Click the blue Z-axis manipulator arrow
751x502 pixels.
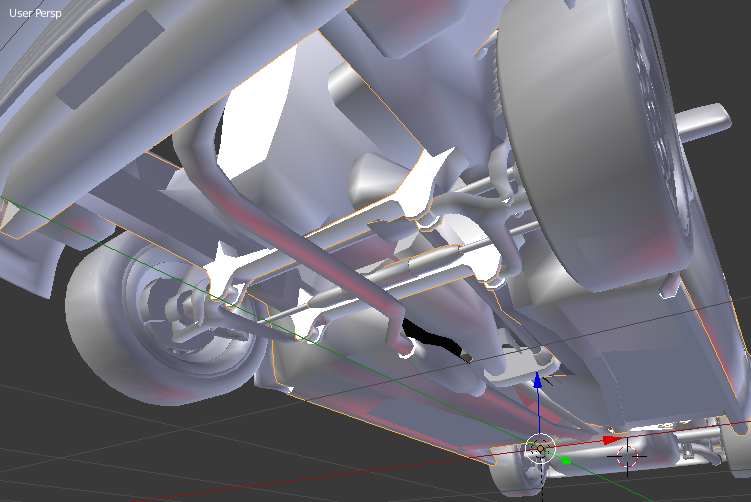[x=538, y=381]
